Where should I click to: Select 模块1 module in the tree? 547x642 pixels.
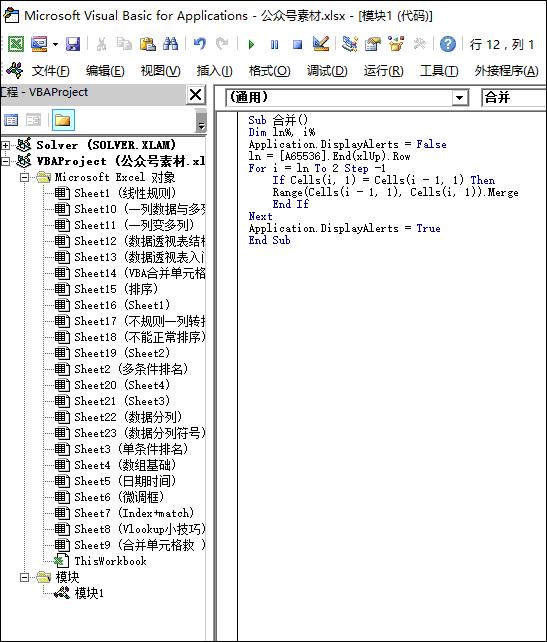pyautogui.click(x=79, y=593)
